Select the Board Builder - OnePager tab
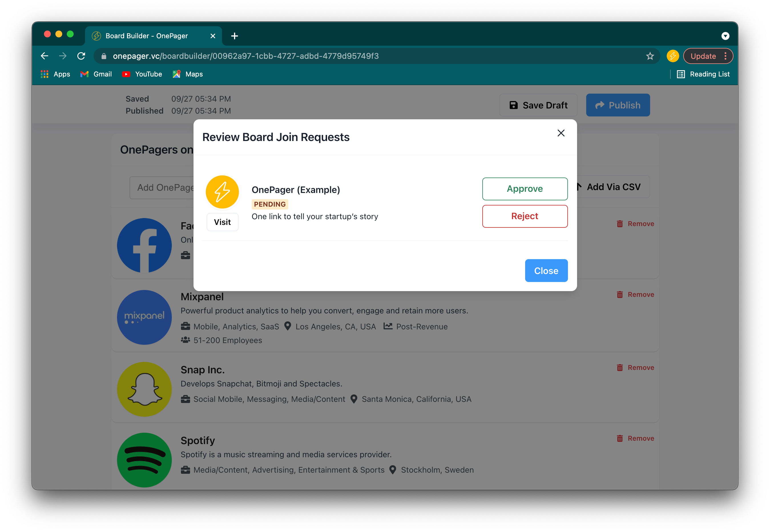 click(x=147, y=36)
